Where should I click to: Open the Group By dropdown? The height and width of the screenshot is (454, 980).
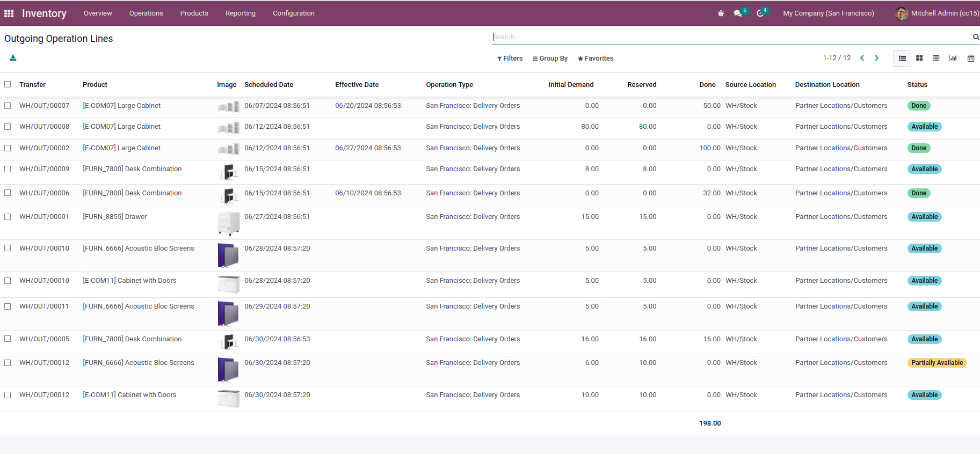coord(550,58)
